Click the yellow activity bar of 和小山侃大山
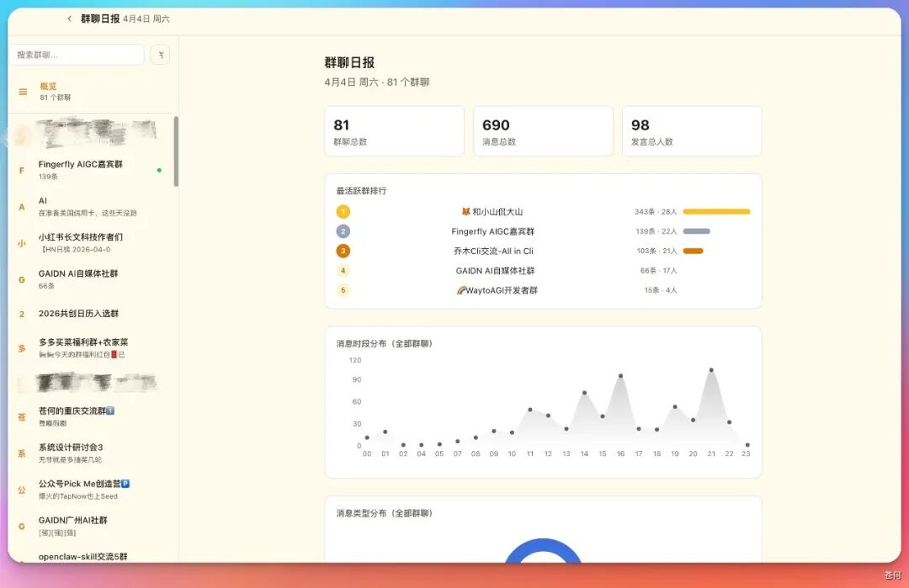This screenshot has height=588, width=909. tap(716, 211)
